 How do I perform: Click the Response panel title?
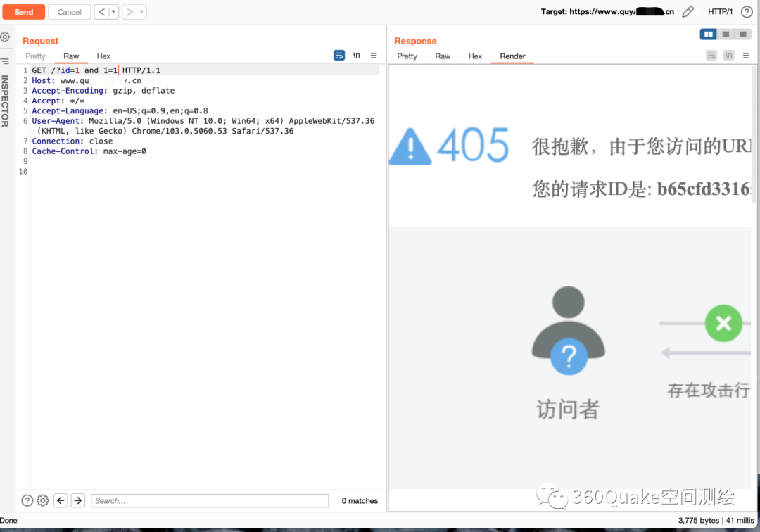[x=415, y=42]
